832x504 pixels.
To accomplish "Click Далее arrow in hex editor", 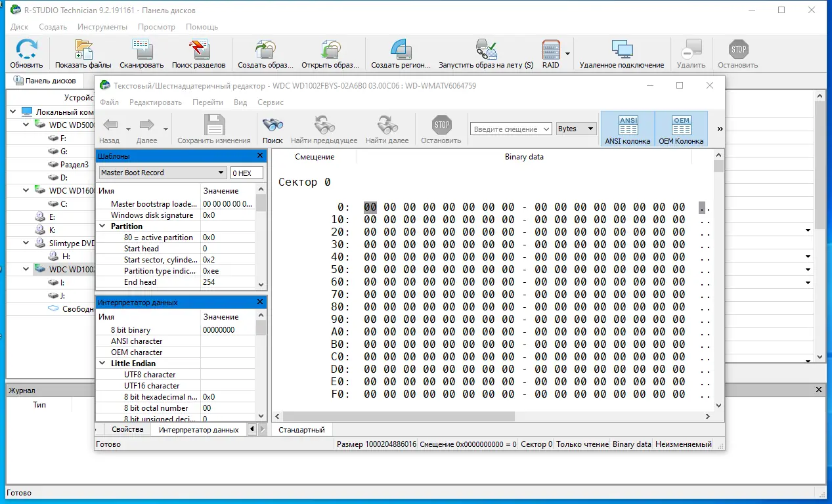I will [146, 125].
